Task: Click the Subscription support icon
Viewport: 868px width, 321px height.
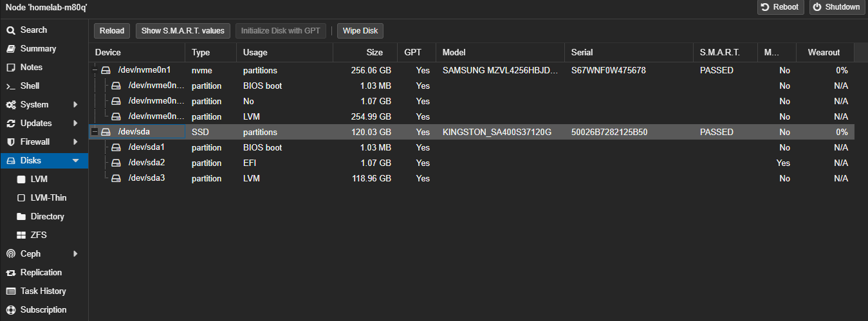Action: click(11, 310)
